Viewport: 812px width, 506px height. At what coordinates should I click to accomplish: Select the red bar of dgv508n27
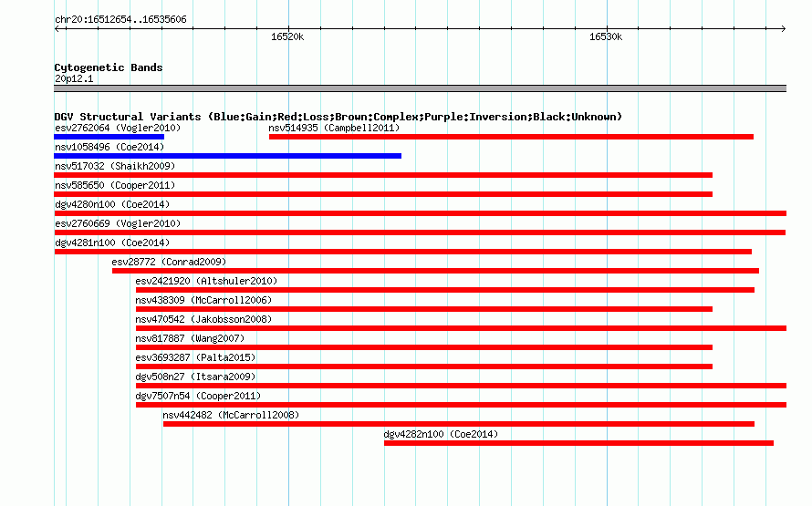tap(461, 386)
